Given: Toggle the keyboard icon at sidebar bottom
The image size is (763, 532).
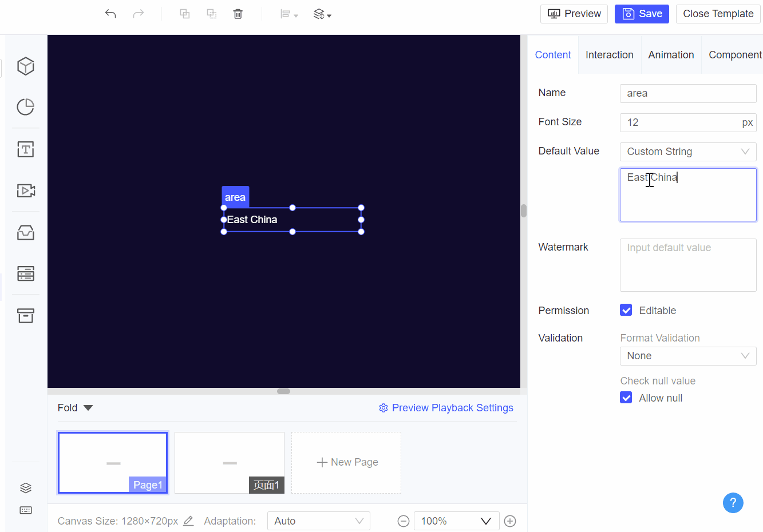Looking at the screenshot, I should [26, 510].
